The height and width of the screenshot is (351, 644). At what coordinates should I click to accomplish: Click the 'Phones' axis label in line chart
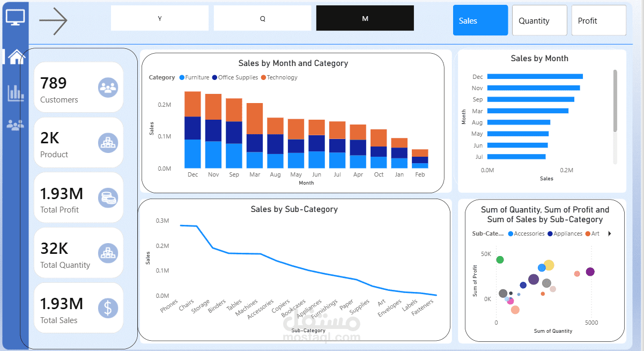169,306
